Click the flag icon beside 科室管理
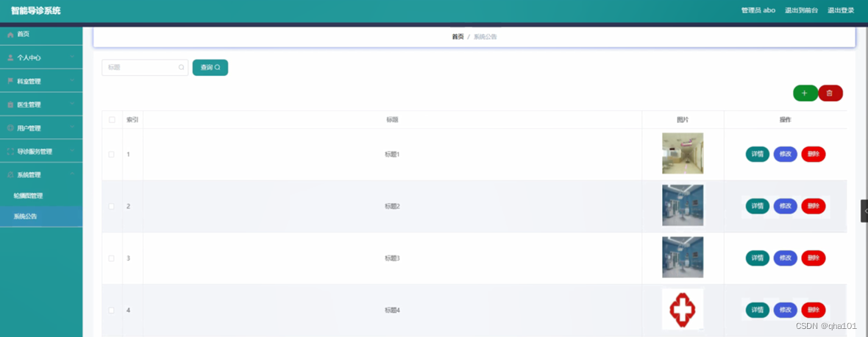This screenshot has width=868, height=337. [10, 81]
